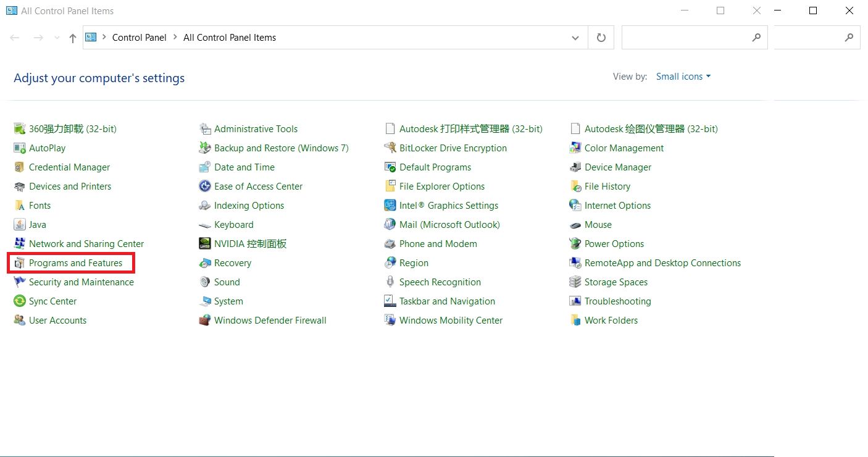Click the Mail (Microsoft Outlook) icon
The image size is (868, 457).
point(390,224)
